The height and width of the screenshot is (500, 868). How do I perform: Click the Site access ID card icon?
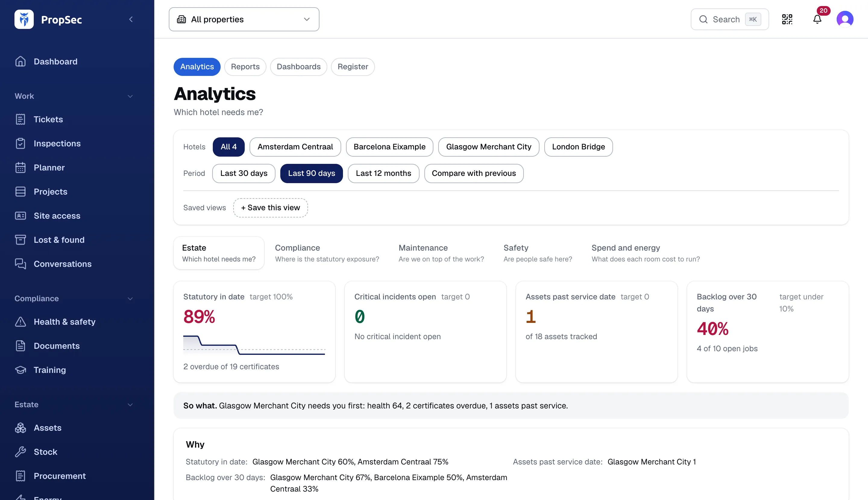20,216
